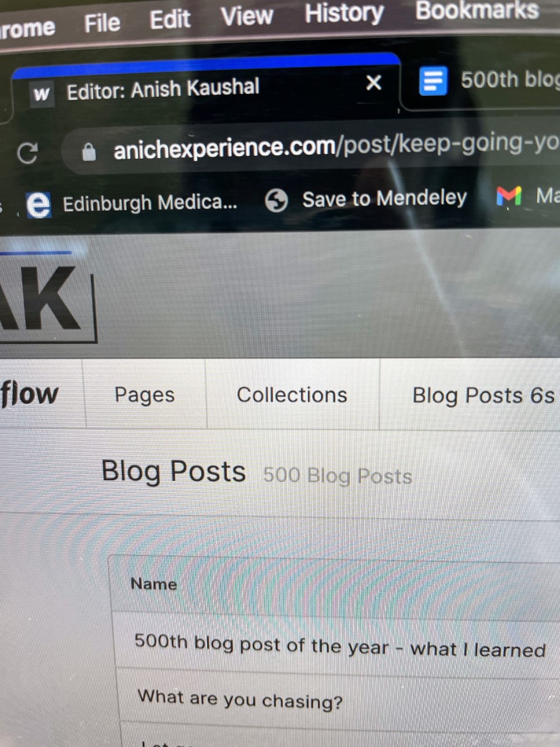Click the browser reload icon
This screenshot has width=560, height=747.
(27, 153)
